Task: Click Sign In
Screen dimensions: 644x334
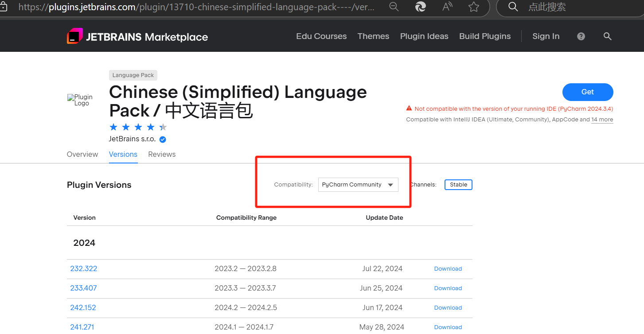Action: pos(546,36)
